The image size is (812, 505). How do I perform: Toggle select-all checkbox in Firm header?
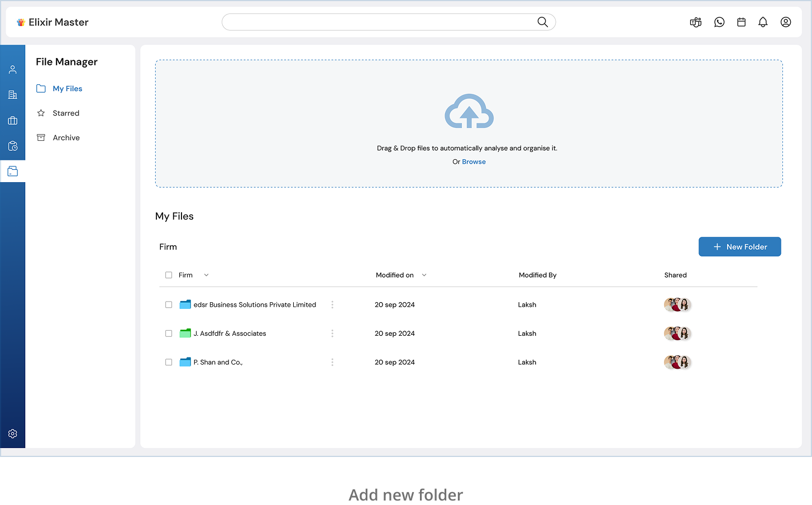(169, 275)
